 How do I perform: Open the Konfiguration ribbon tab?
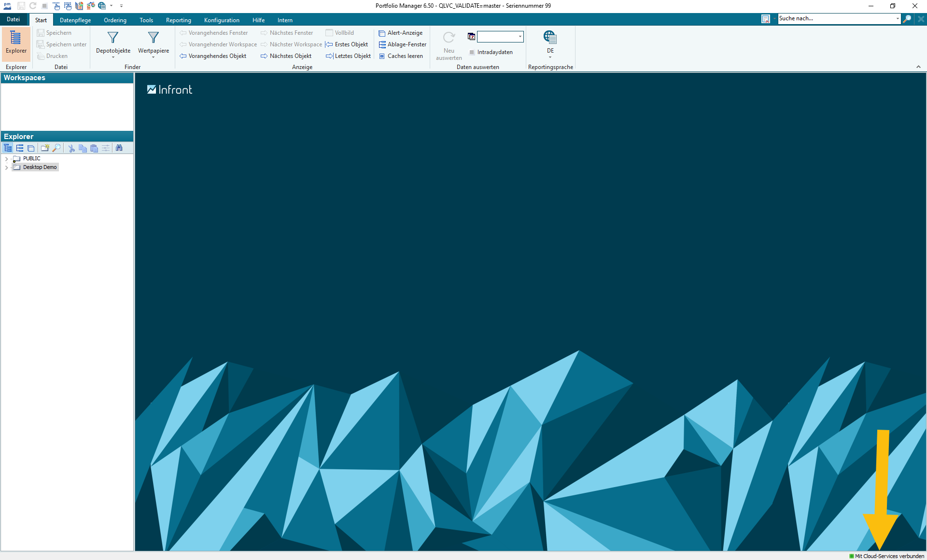pos(222,20)
